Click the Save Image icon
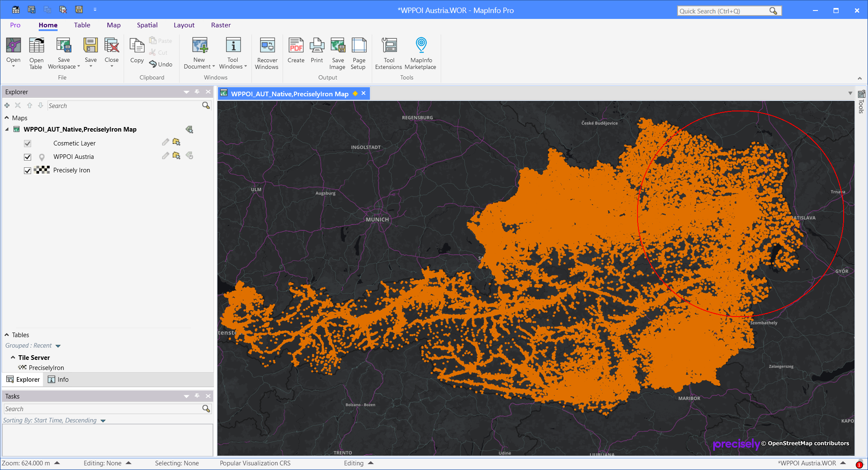Viewport: 868px width, 470px height. pos(338,45)
